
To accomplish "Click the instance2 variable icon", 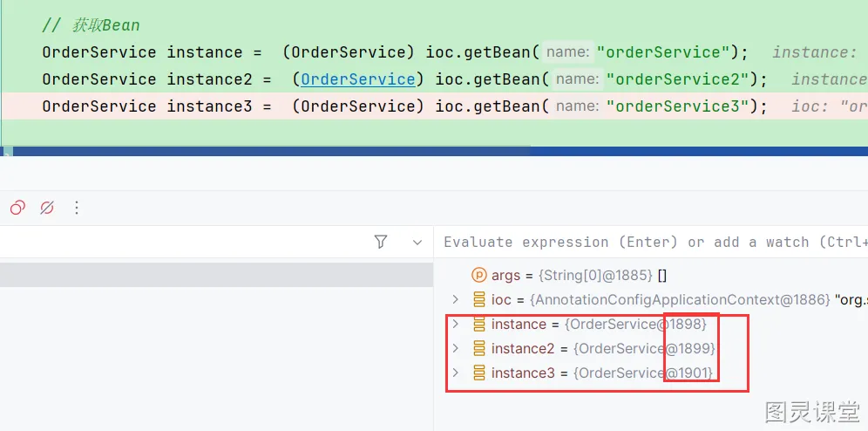I will tap(478, 348).
